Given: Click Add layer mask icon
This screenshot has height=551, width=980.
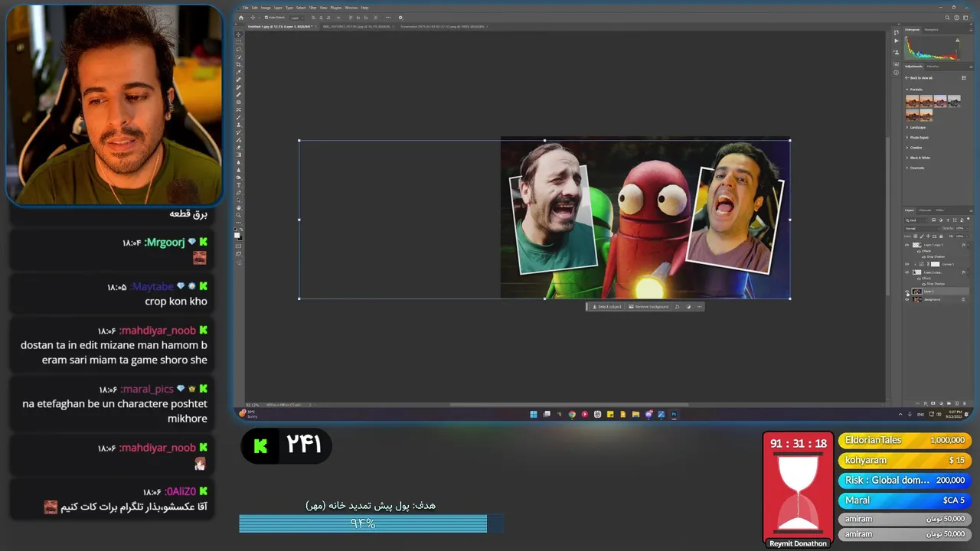Looking at the screenshot, I should [933, 403].
